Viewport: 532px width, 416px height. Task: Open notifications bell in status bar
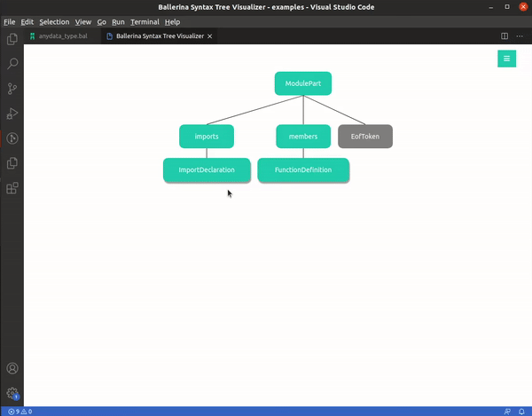click(x=522, y=412)
